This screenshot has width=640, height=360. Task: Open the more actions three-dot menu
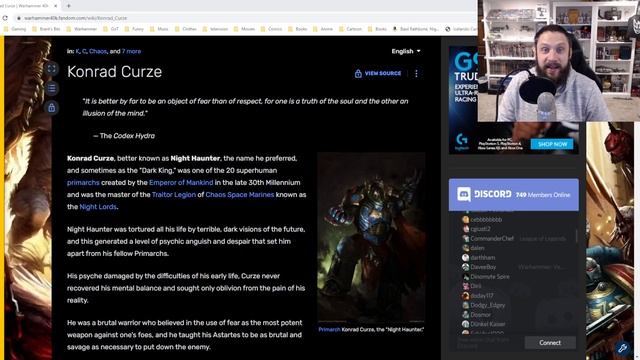click(x=416, y=73)
